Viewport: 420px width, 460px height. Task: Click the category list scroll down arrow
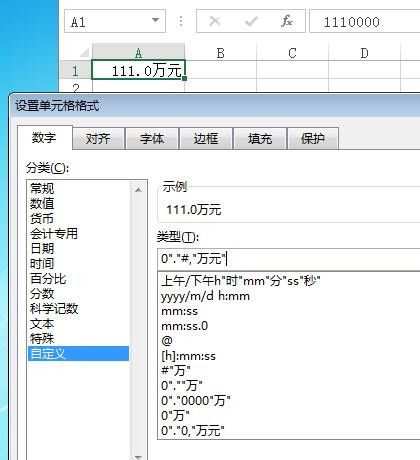click(138, 457)
